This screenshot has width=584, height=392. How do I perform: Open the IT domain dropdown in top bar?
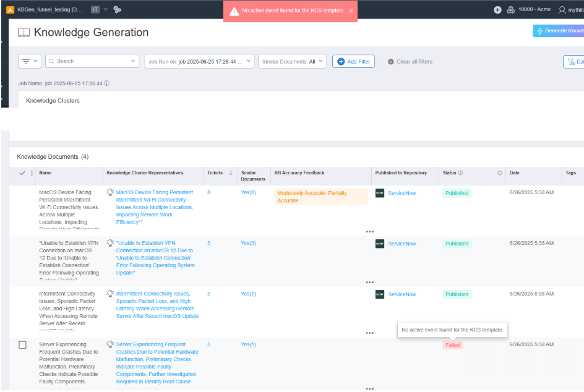coord(100,10)
